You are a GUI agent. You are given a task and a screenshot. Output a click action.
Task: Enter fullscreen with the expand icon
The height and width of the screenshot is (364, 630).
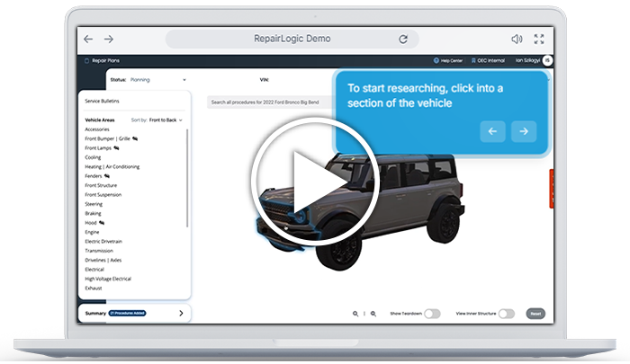tap(539, 39)
